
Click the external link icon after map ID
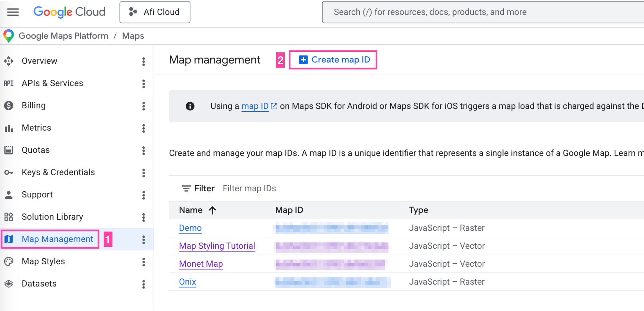coord(274,106)
